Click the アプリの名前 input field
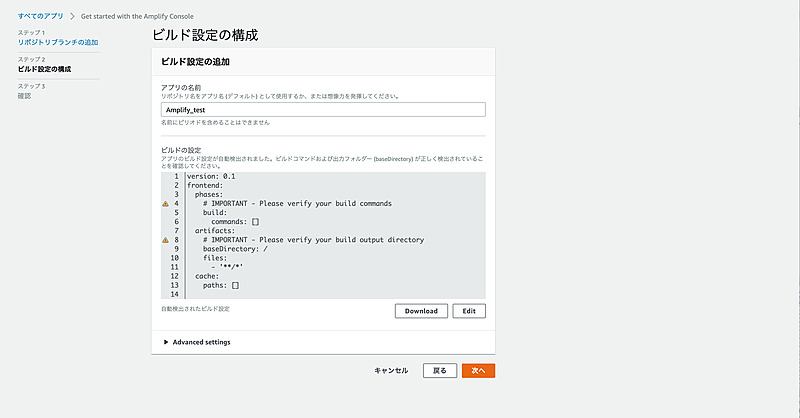Viewport: 800px width, 418px height. click(x=323, y=110)
